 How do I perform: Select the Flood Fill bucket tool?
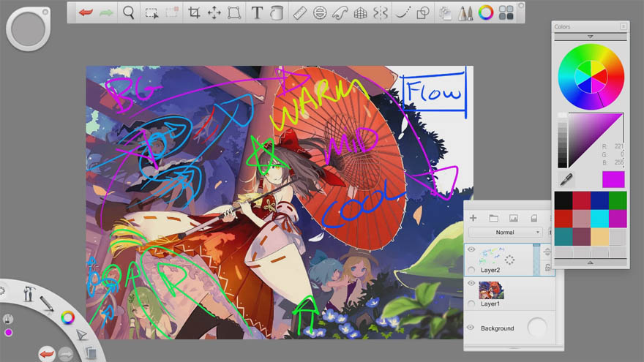point(277,13)
